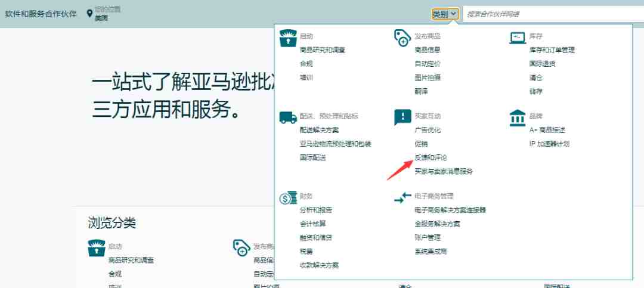
Task: Click 商品研究和调查 link under 浏览分类
Action: tap(131, 260)
